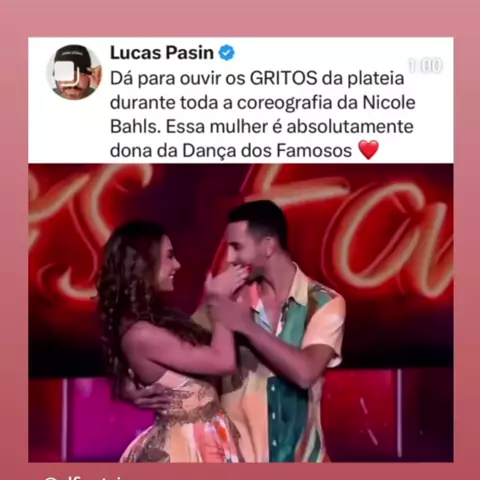Select the name Nicole Bahls in tweet
The height and width of the screenshot is (480, 480).
263,115
